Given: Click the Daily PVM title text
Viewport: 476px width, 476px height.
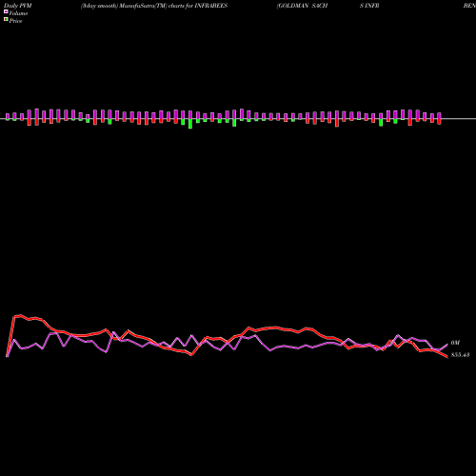Looking at the screenshot, I should [x=18, y=6].
